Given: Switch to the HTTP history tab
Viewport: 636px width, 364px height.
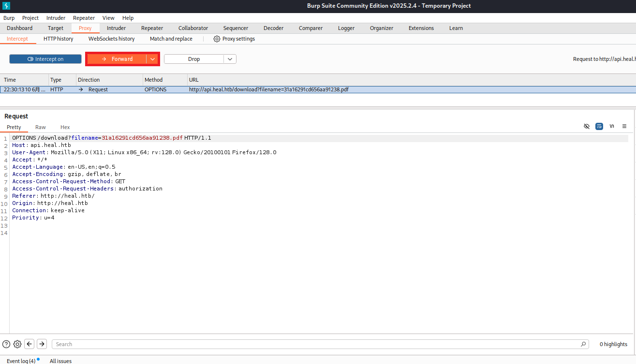Looking at the screenshot, I should coord(59,39).
